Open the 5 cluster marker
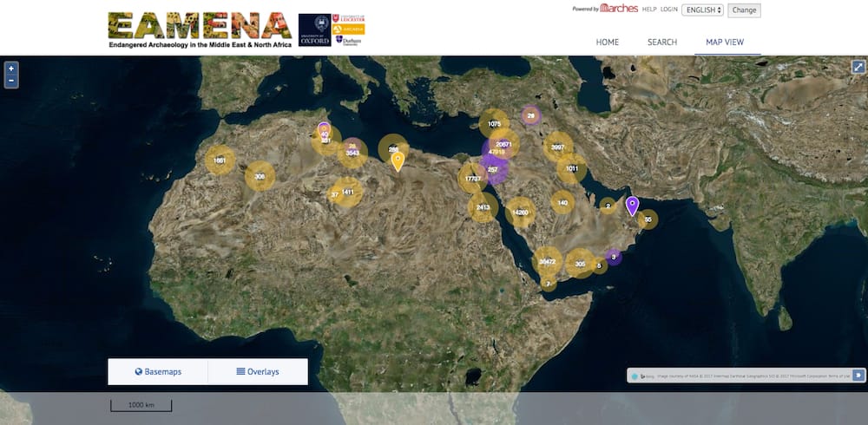 [598, 265]
